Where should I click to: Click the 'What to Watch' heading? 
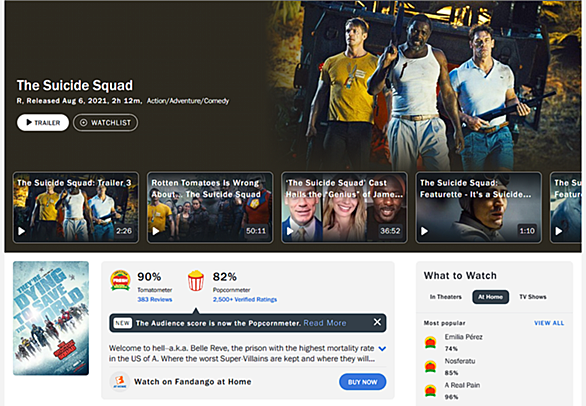point(460,276)
